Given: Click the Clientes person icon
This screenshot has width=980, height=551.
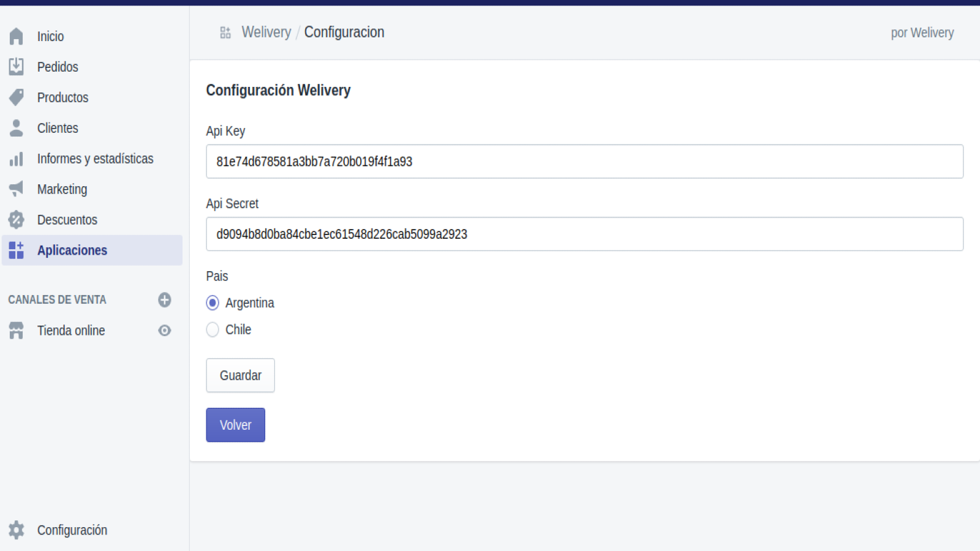Looking at the screenshot, I should point(17,128).
